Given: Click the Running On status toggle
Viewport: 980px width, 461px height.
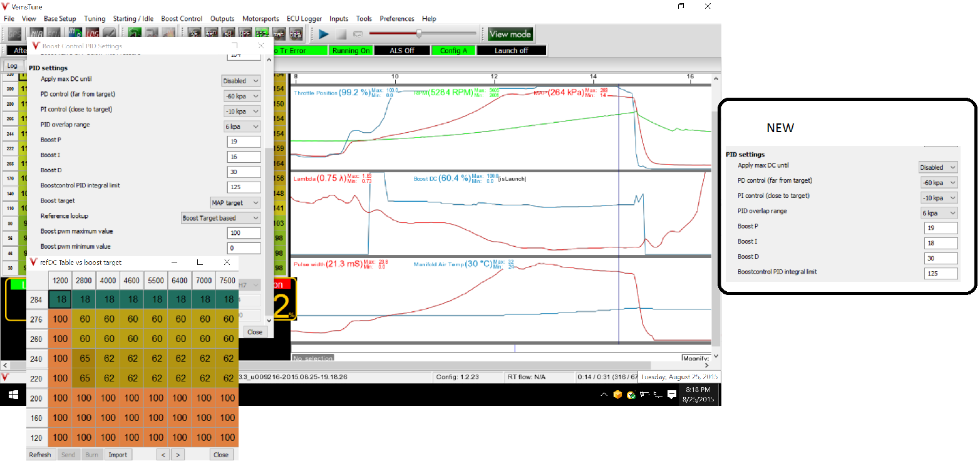Looking at the screenshot, I should [350, 50].
